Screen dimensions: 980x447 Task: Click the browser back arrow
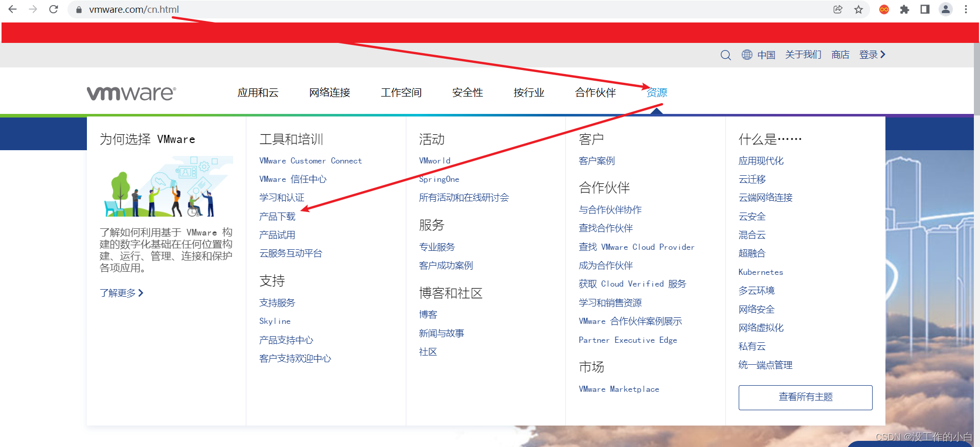[13, 9]
